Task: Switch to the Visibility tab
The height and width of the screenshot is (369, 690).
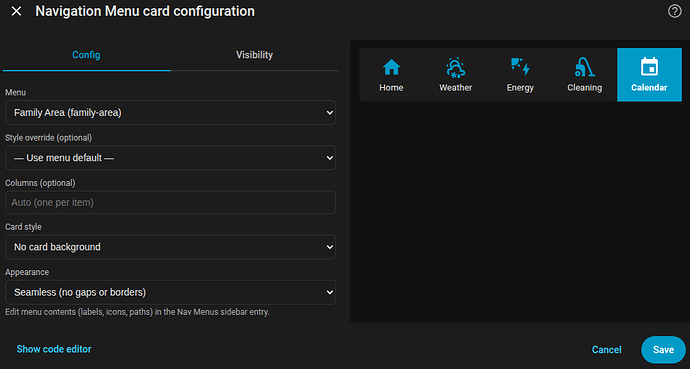Action: (254, 55)
